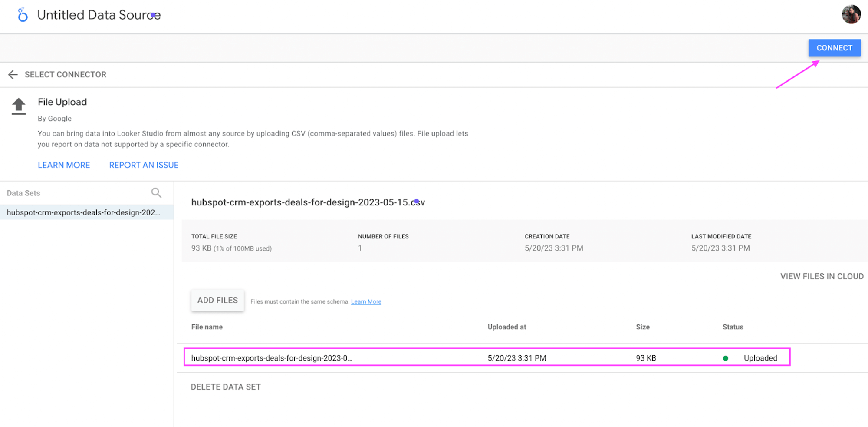Click ADD FILES button
This screenshot has width=868, height=427.
217,301
